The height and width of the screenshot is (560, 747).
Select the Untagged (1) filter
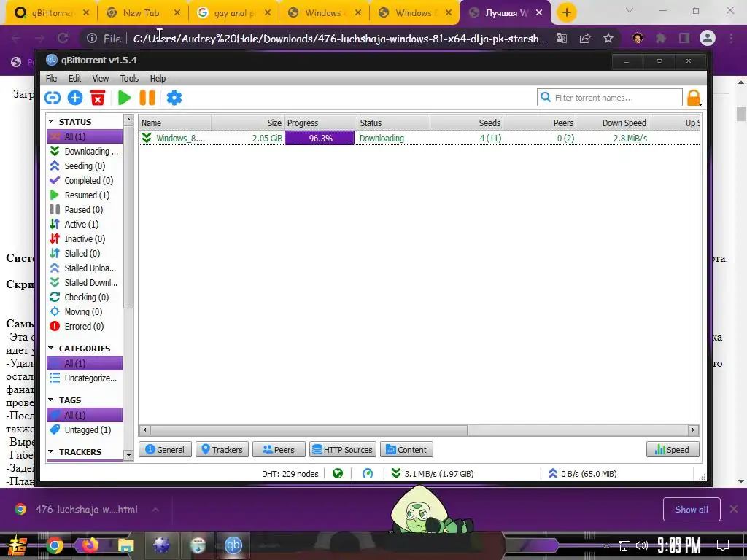(85, 429)
